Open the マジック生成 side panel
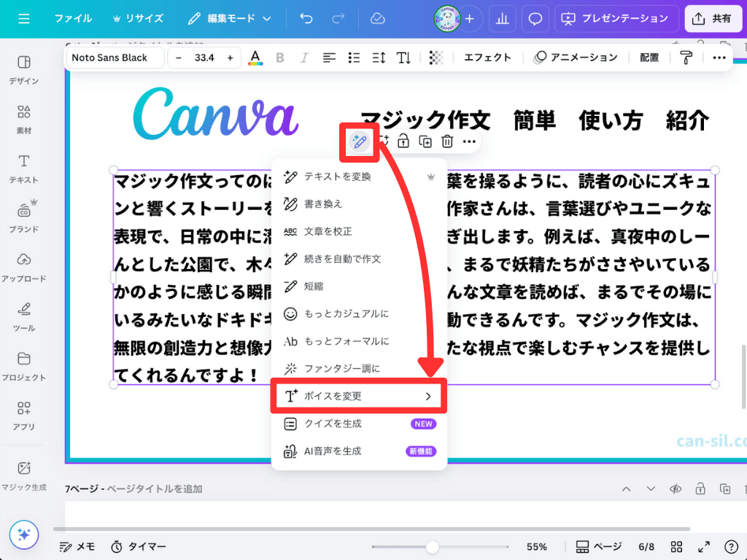Screen dimensions: 747x560 coord(24,475)
